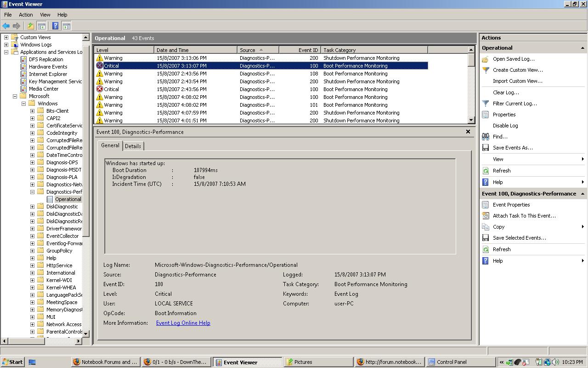This screenshot has width=588, height=368.
Task: Open Event Log Online Help link
Action: 183,323
